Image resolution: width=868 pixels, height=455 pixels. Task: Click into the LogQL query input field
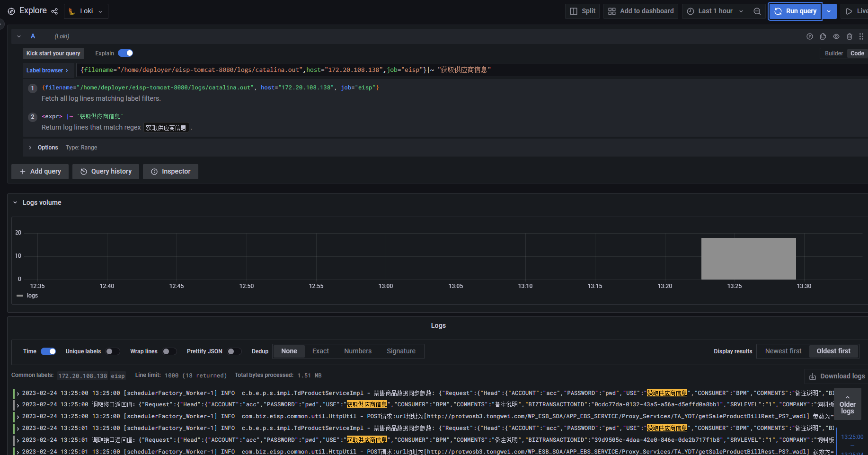click(472, 70)
